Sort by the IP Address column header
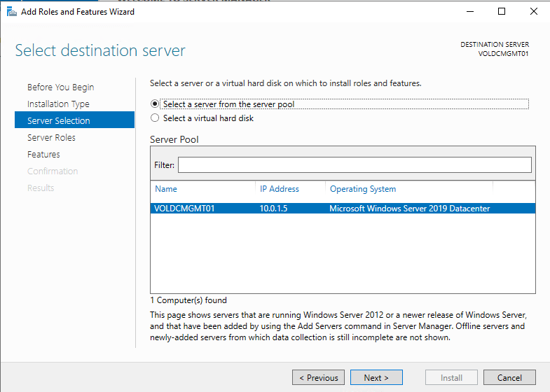This screenshot has width=550, height=392. [x=280, y=189]
